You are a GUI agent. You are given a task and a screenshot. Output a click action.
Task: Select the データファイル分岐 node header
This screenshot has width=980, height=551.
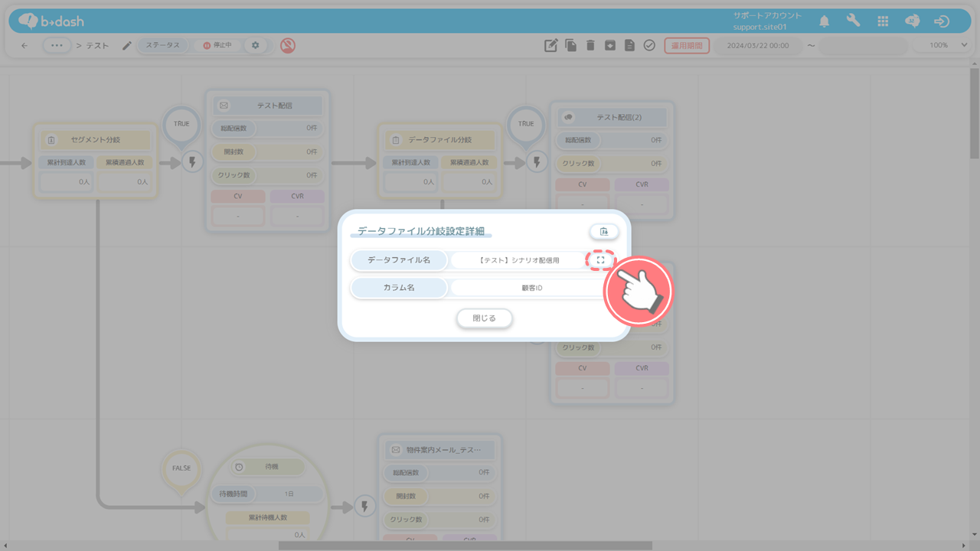[441, 140]
